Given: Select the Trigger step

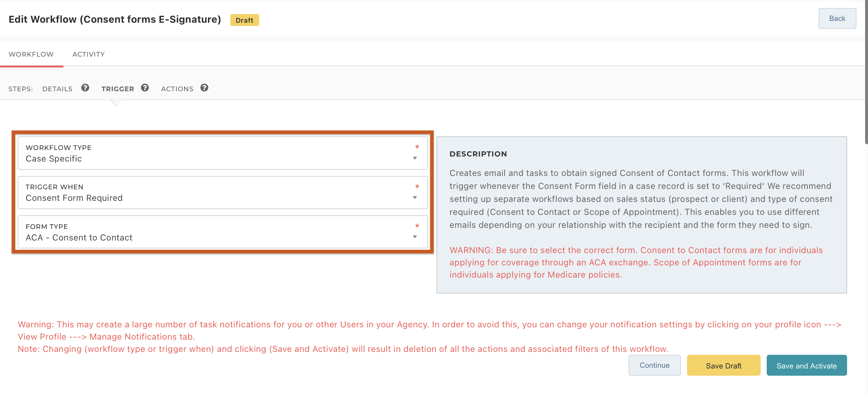Looking at the screenshot, I should 118,89.
